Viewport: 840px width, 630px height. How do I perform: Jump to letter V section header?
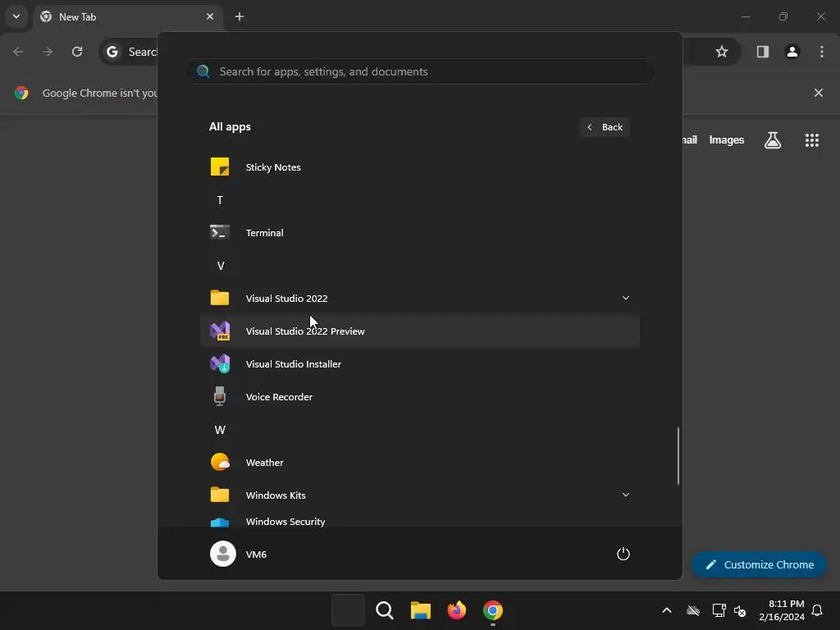[220, 266]
